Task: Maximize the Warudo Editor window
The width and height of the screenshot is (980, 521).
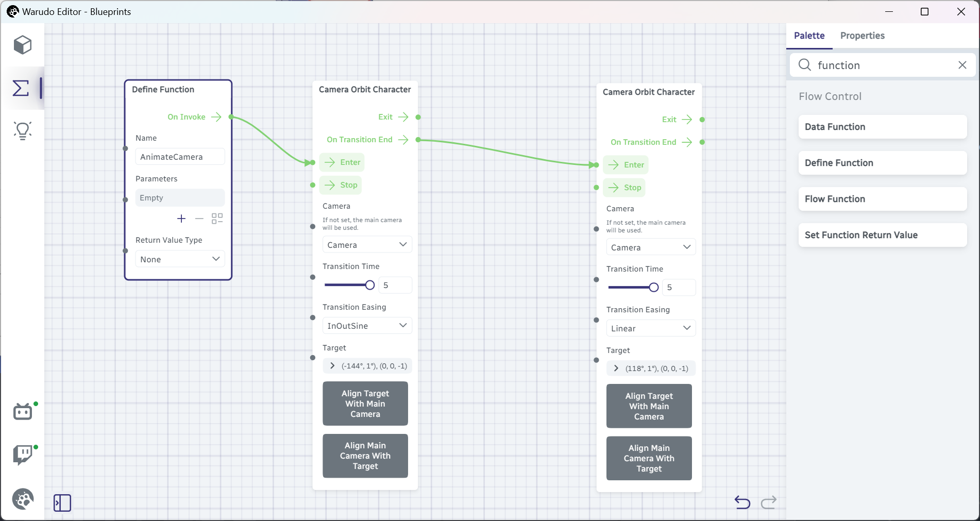Action: click(x=924, y=11)
